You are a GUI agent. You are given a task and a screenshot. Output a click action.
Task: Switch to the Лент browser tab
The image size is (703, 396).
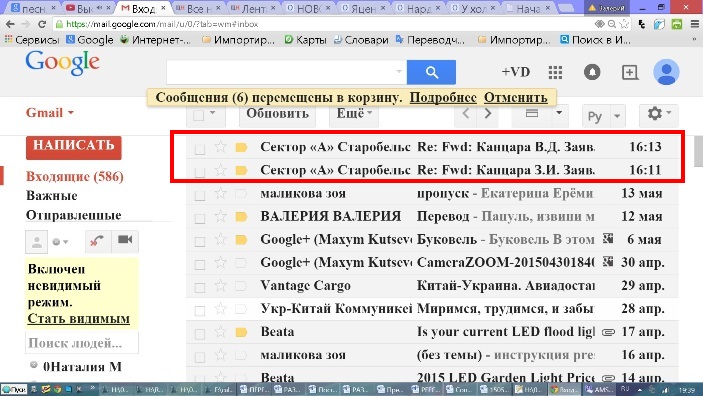(254, 8)
